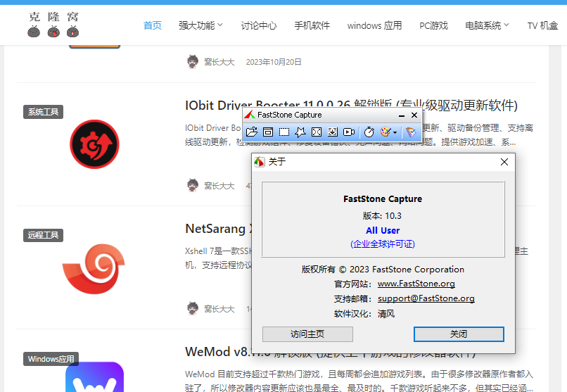Viewport: 567px width, 392px height.
Task: Click the Windows应用 category tag
Action: pyautogui.click(x=51, y=359)
